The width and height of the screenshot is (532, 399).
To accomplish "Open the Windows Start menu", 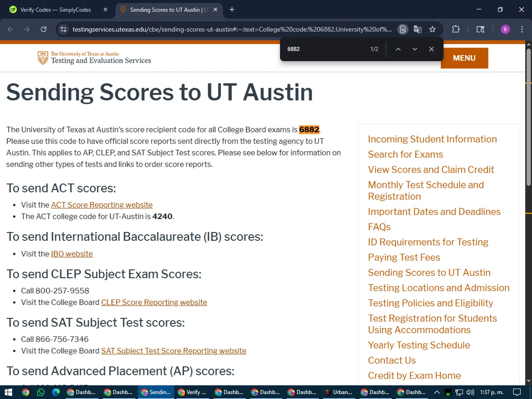I will pos(9,392).
